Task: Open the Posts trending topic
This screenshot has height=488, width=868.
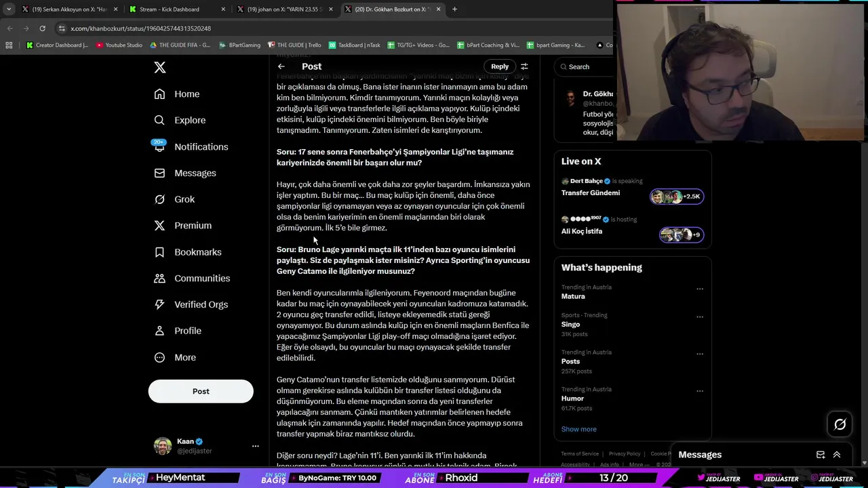Action: (x=570, y=361)
